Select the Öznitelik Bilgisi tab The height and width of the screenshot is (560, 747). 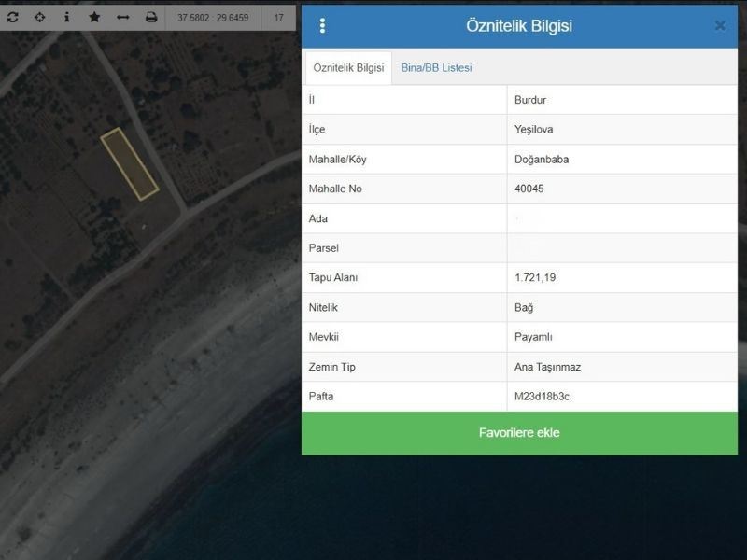pyautogui.click(x=348, y=68)
